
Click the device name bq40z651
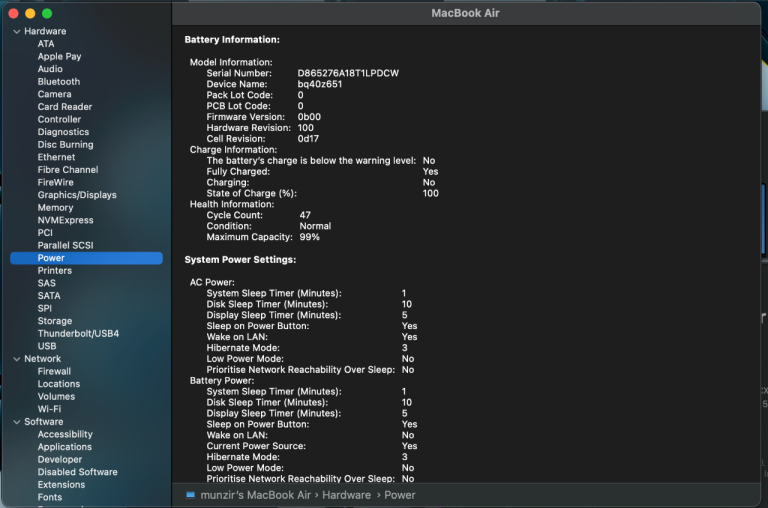(x=320, y=84)
